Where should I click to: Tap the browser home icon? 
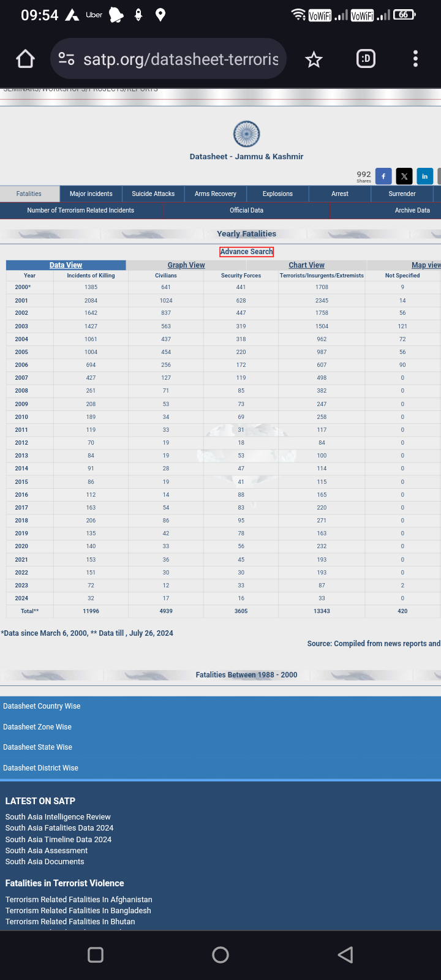[x=25, y=59]
